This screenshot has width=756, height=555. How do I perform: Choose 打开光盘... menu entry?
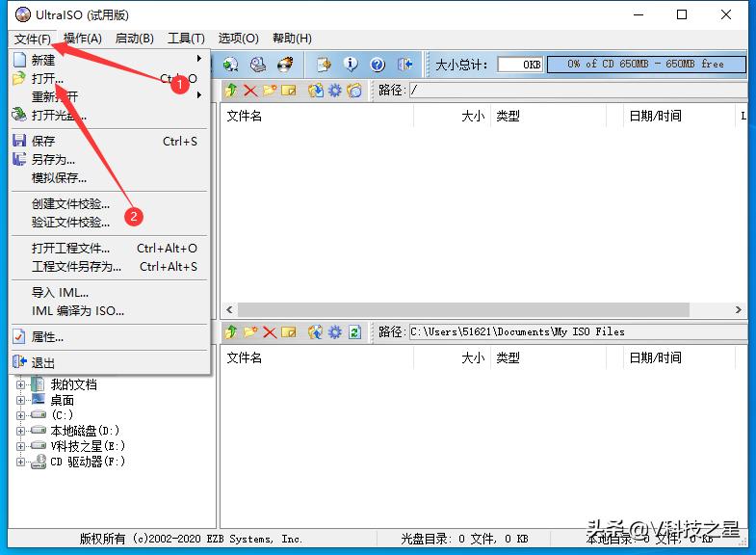(x=110, y=115)
